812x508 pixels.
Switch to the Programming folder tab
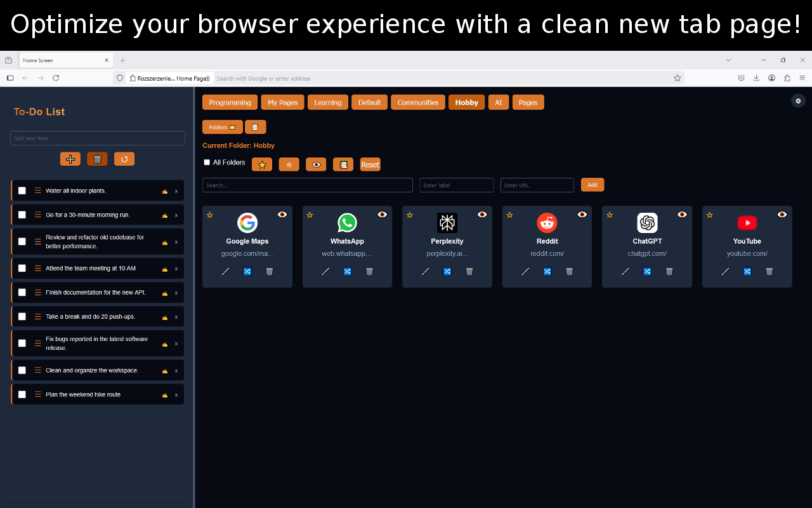[230, 102]
